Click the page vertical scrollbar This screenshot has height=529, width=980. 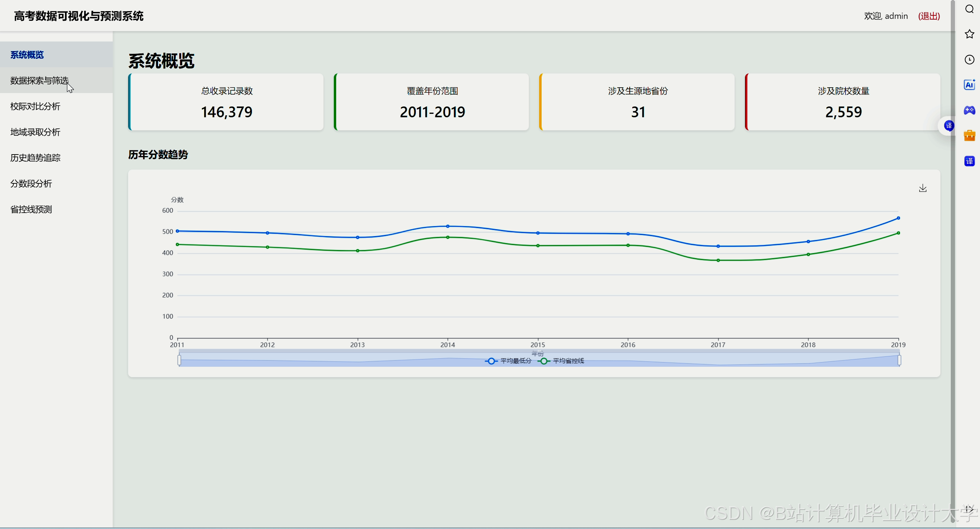953,261
